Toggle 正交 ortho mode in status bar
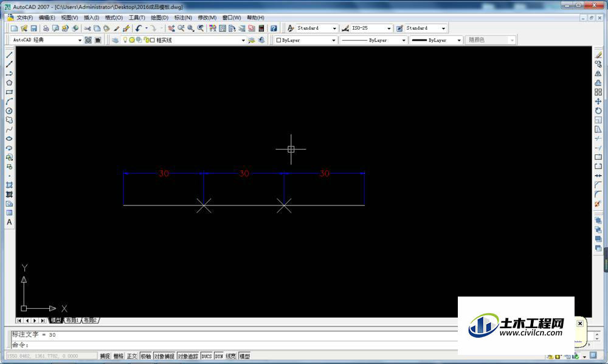Image resolution: width=608 pixels, height=364 pixels. [x=132, y=356]
